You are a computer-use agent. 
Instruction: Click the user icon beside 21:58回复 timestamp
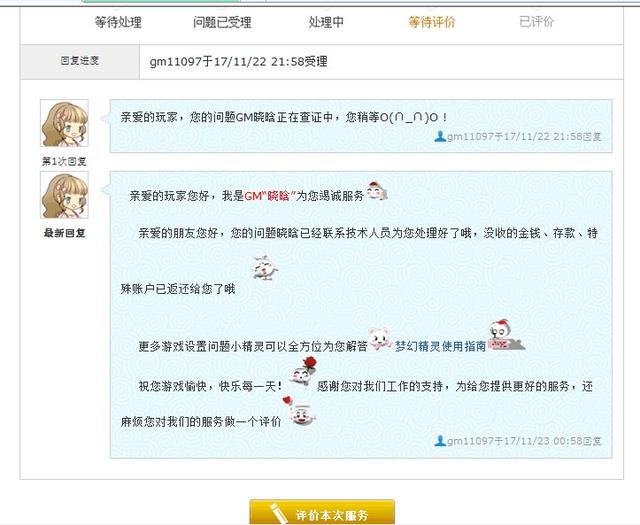(440, 136)
